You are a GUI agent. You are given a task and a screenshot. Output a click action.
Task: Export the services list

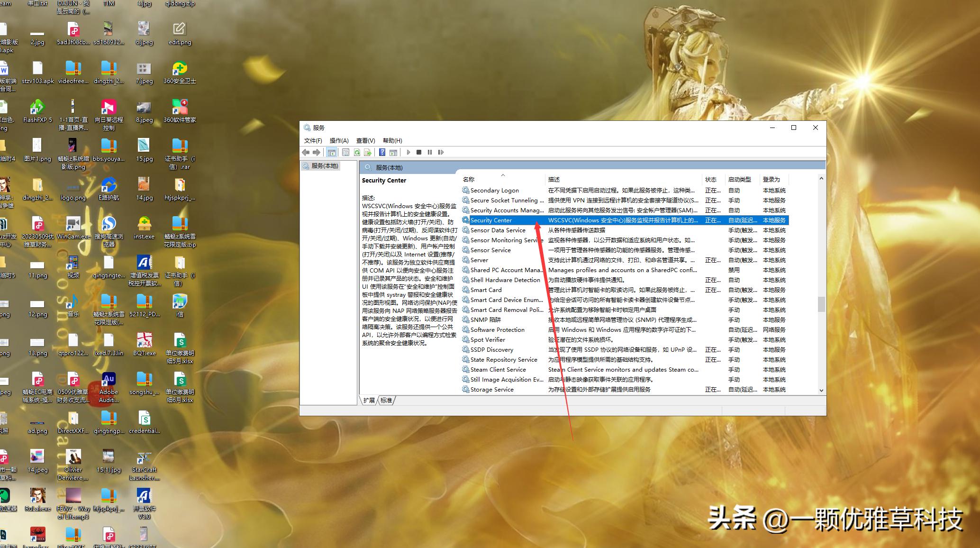(367, 152)
